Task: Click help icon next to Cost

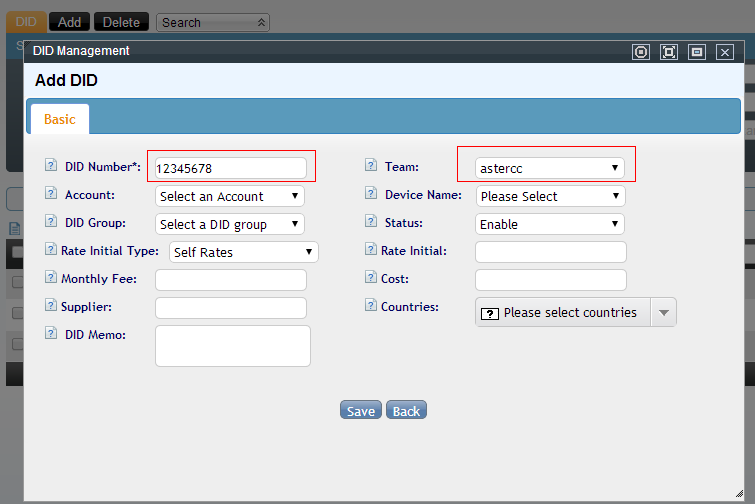Action: 371,278
